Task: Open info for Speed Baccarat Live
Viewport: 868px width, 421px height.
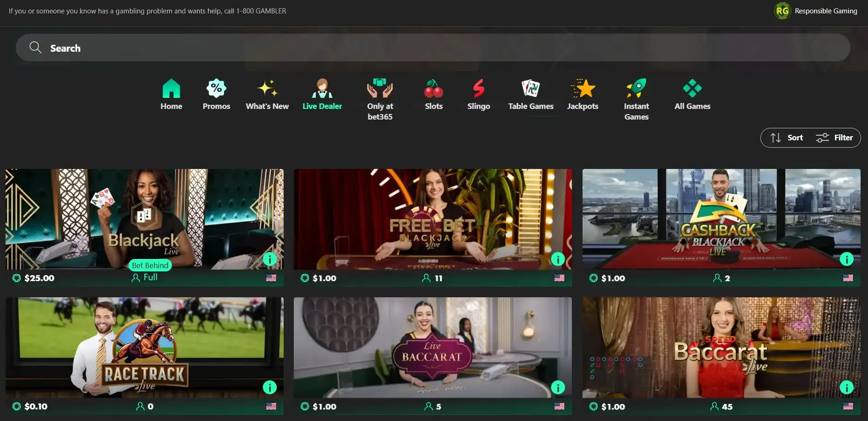Action: pyautogui.click(x=846, y=387)
